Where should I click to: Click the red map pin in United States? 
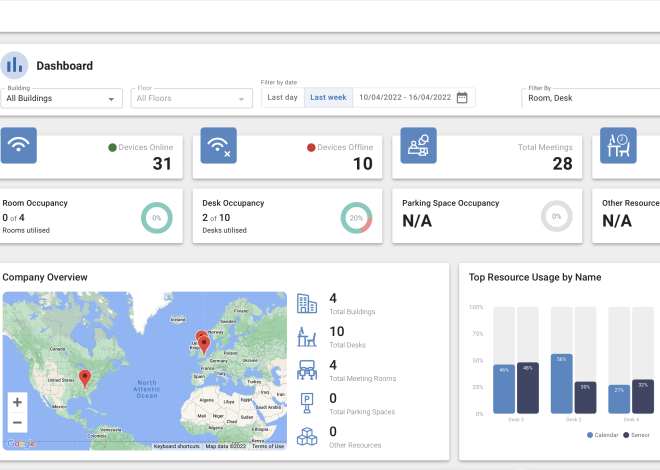[x=85, y=378]
